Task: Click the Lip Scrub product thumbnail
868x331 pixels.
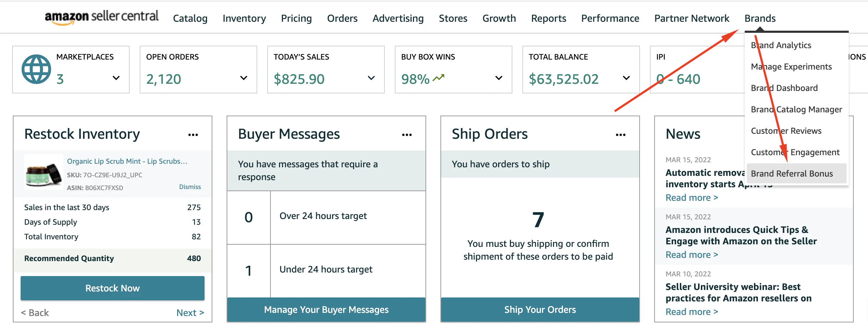Action: point(44,172)
